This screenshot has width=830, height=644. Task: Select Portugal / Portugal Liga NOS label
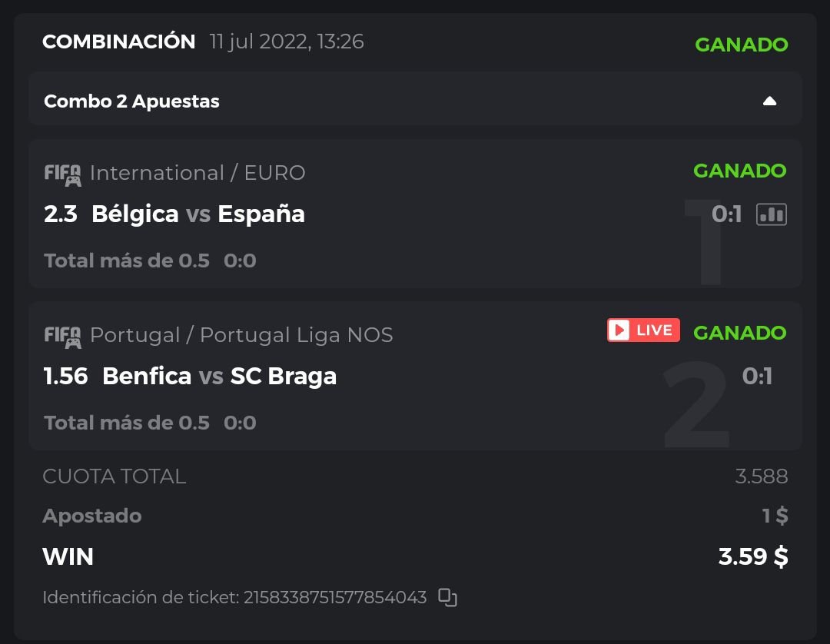point(241,335)
